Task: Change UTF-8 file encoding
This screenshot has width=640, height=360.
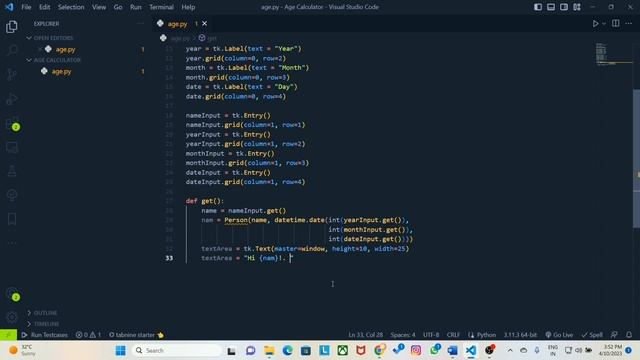Action: pyautogui.click(x=431, y=335)
